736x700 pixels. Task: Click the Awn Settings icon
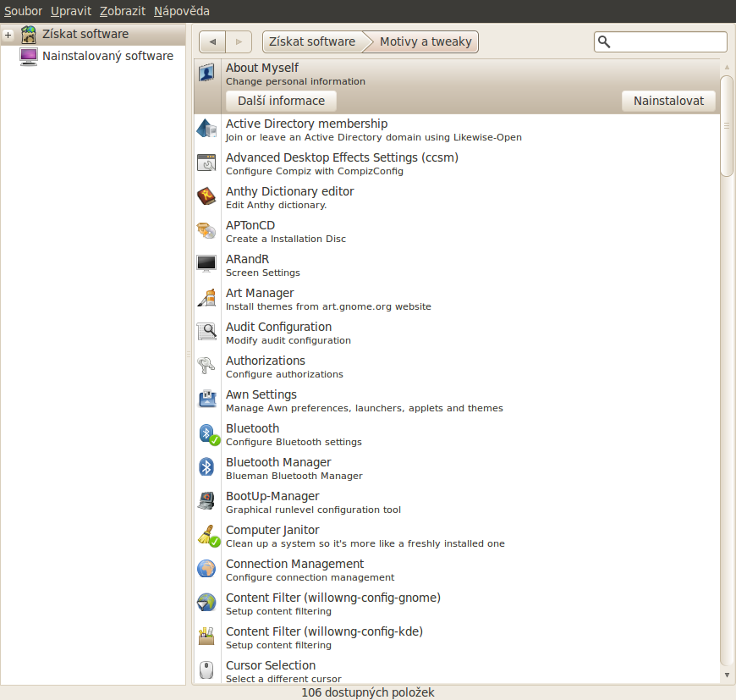pos(206,399)
